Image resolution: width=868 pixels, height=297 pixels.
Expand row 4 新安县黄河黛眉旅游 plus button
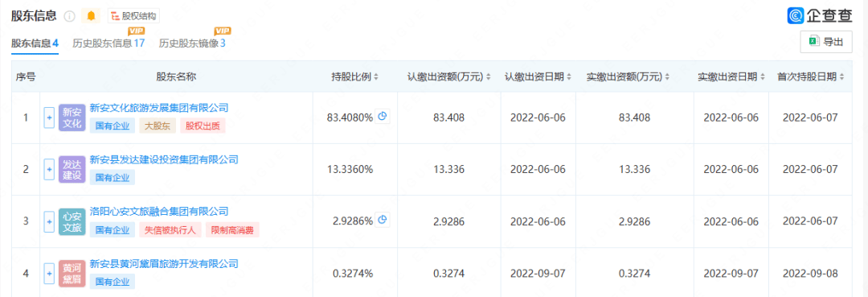click(49, 273)
